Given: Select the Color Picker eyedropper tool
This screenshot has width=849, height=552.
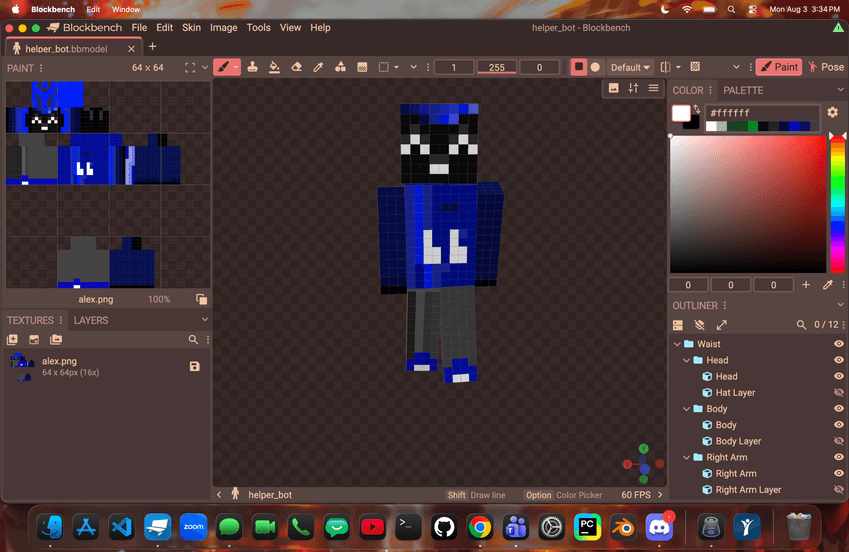Looking at the screenshot, I should click(x=318, y=67).
